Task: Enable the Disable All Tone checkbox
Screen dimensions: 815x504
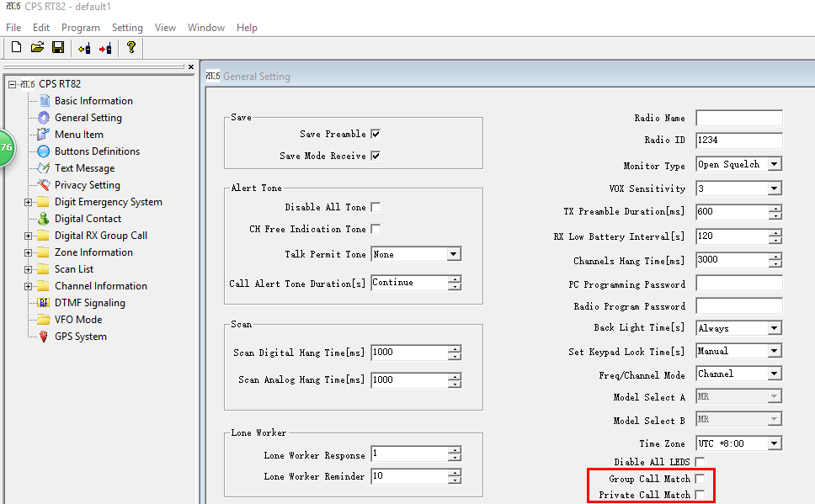Action: pos(376,207)
